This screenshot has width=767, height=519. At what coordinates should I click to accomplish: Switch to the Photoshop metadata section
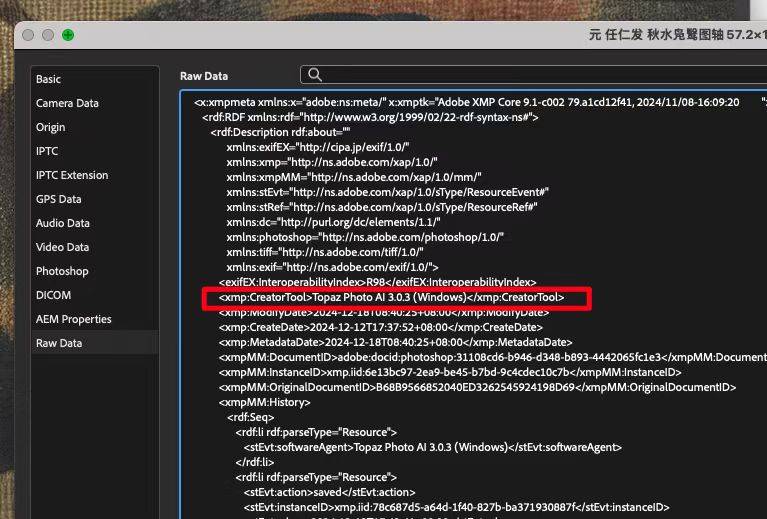coord(62,271)
